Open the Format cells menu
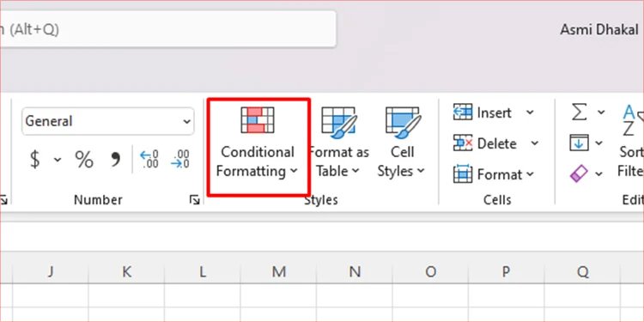 494,174
